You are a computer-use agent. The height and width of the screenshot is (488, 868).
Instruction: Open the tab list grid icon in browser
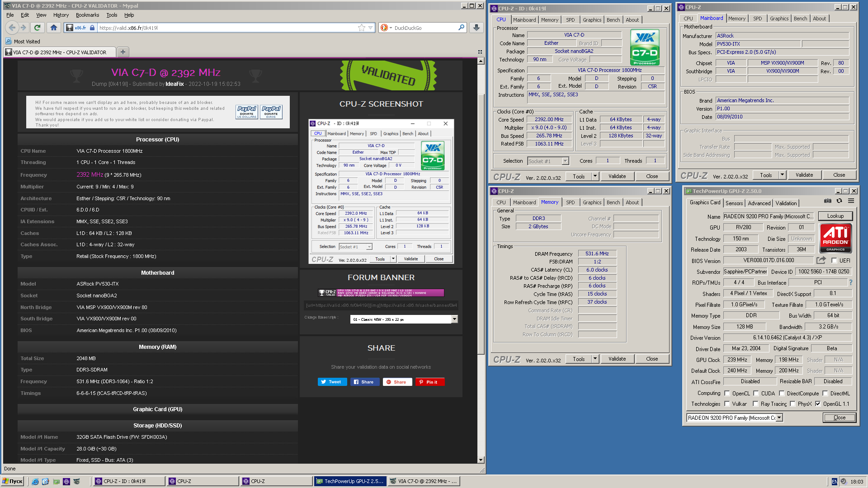[x=480, y=52]
